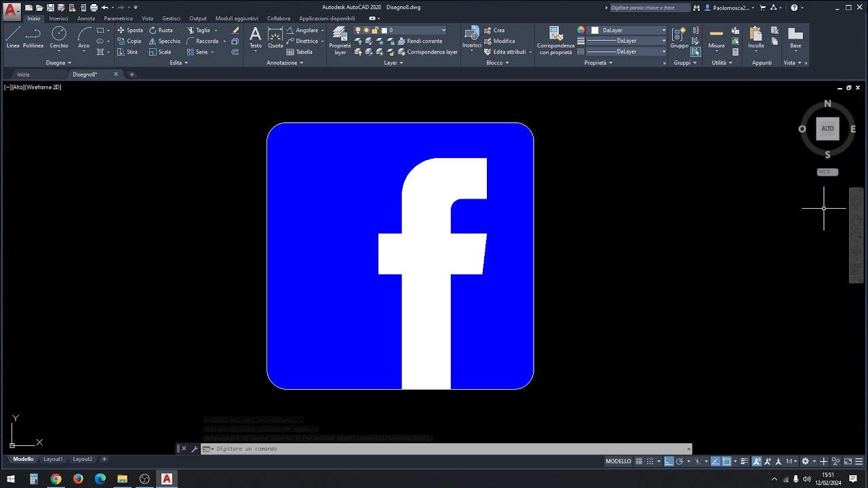This screenshot has height=488, width=868.
Task: Toggle polar tracking in status bar
Action: click(679, 461)
